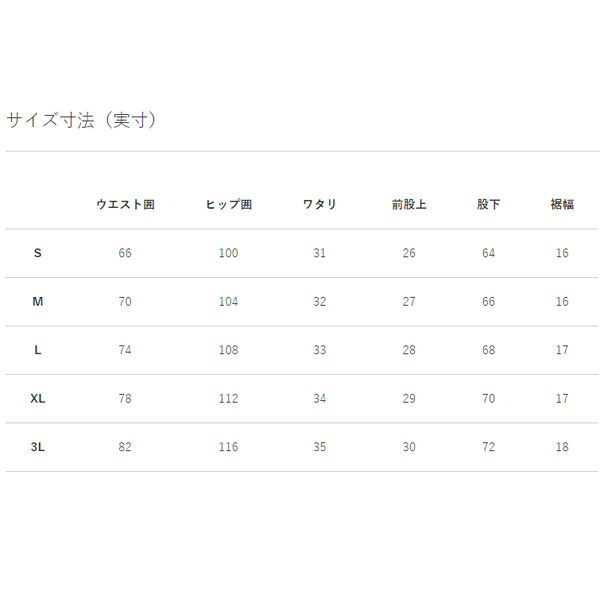Select waist value 78 in XL row
The width and height of the screenshot is (600, 600).
coord(125,399)
